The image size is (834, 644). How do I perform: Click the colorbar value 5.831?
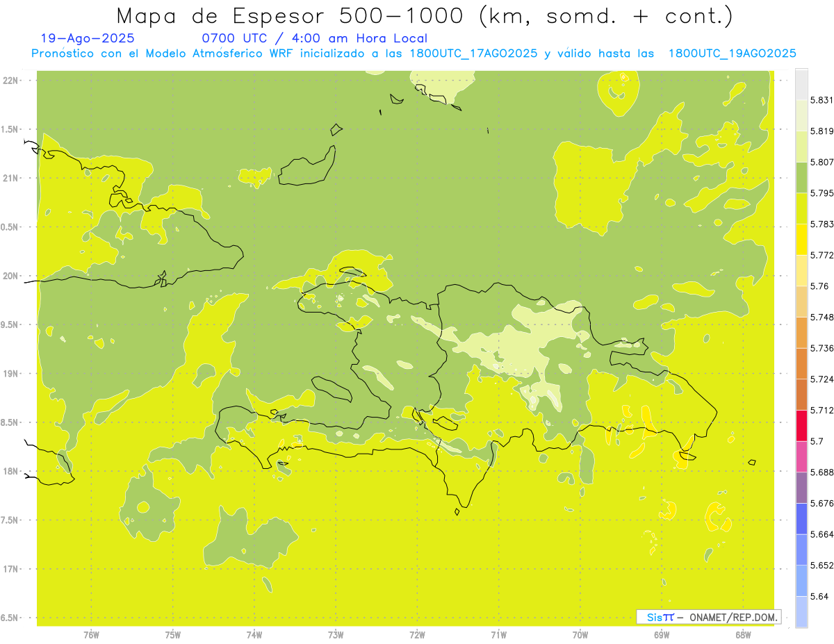[x=821, y=101]
